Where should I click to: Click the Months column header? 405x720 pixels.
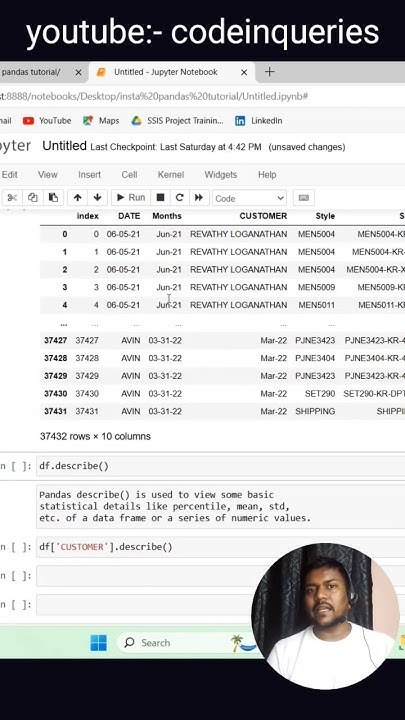(167, 216)
